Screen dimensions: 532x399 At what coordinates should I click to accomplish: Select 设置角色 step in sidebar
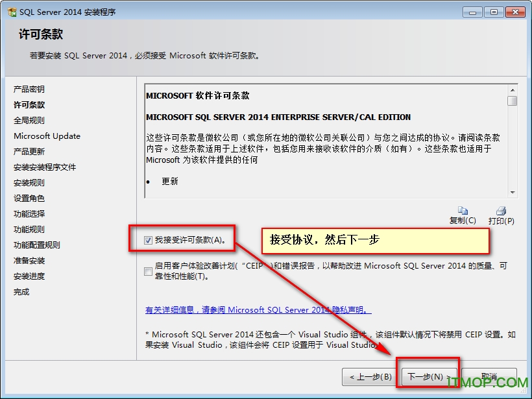29,199
